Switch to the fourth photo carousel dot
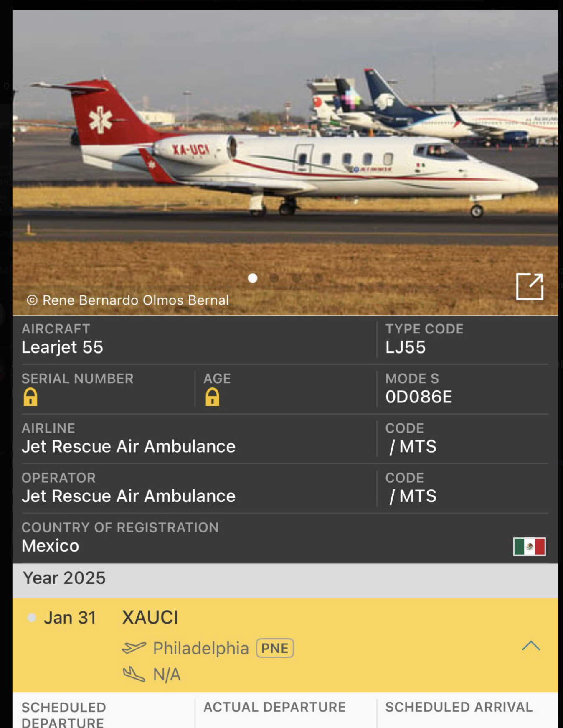Screen dimensions: 563x728 click(x=318, y=278)
